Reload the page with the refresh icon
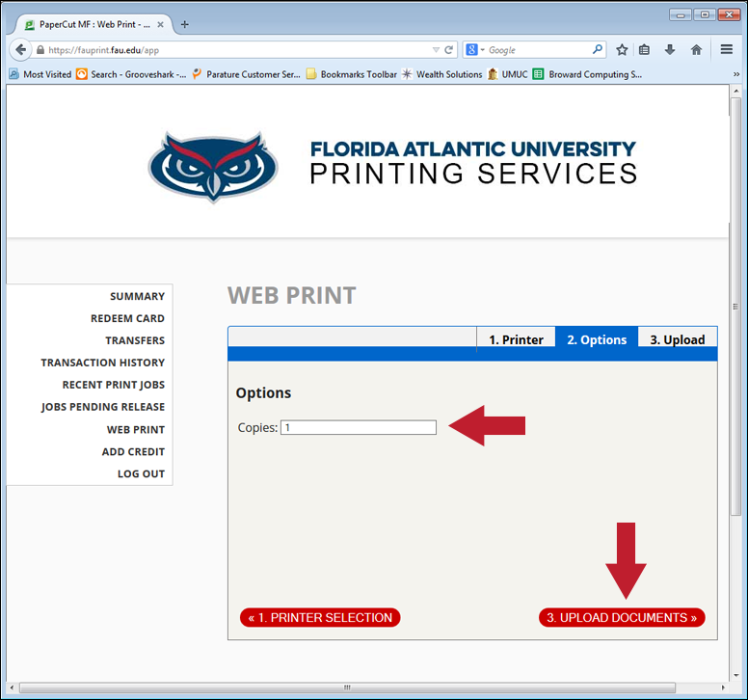Screen dimensions: 748x700 click(449, 50)
